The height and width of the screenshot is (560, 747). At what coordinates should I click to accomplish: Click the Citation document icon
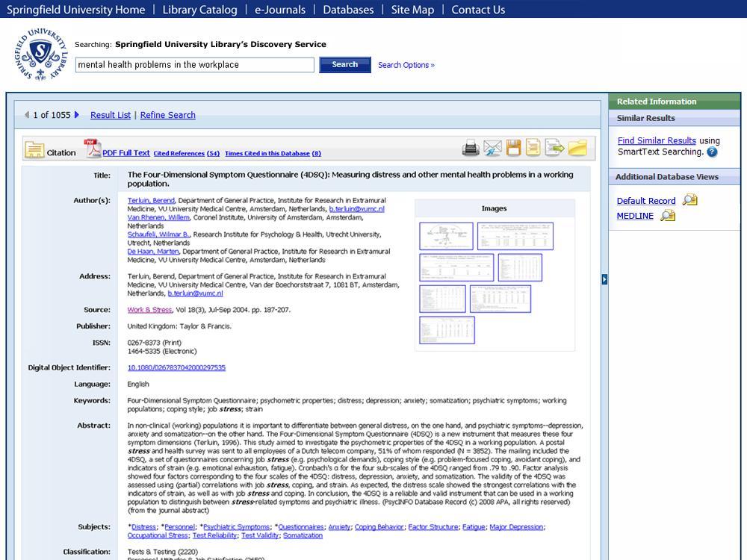pyautogui.click(x=34, y=149)
